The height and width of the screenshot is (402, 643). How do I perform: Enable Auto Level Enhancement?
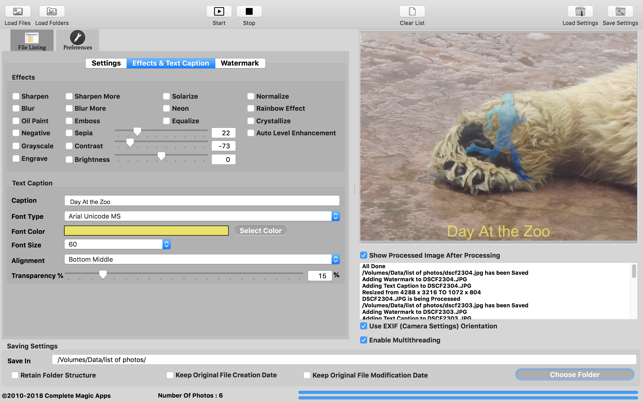coord(251,133)
